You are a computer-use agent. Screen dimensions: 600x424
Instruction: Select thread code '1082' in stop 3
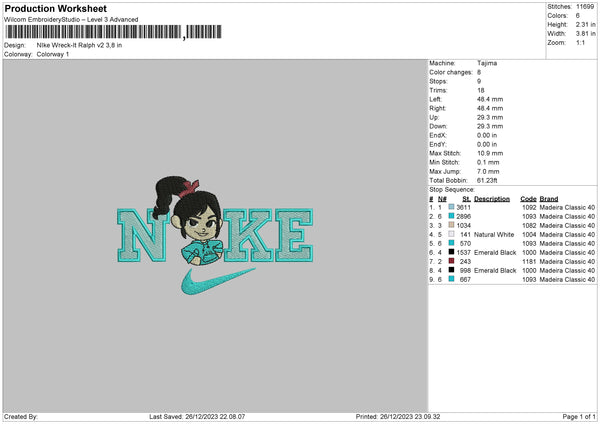(x=529, y=225)
